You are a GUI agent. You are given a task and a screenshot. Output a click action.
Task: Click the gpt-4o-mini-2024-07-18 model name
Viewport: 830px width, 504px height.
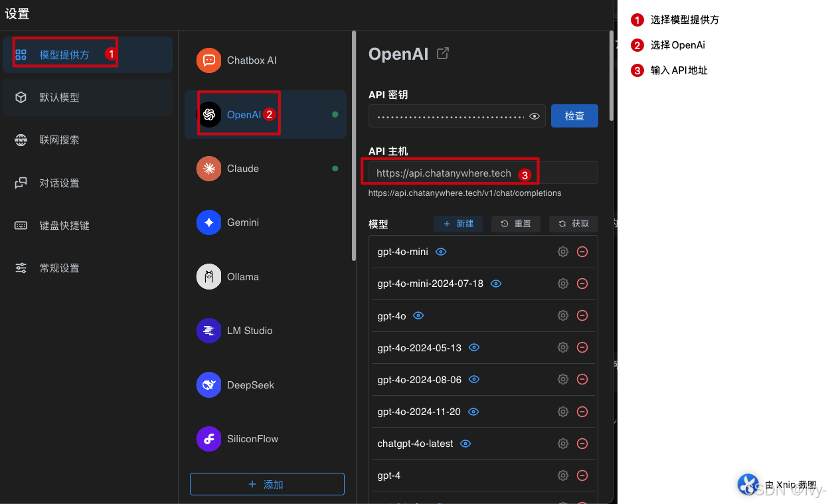[430, 284]
